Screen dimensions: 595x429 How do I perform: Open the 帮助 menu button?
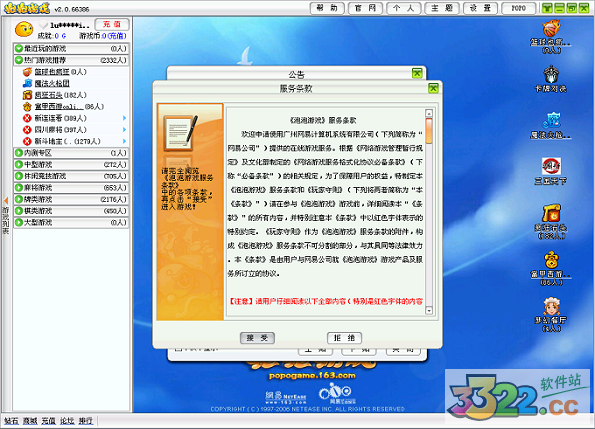(x=327, y=8)
